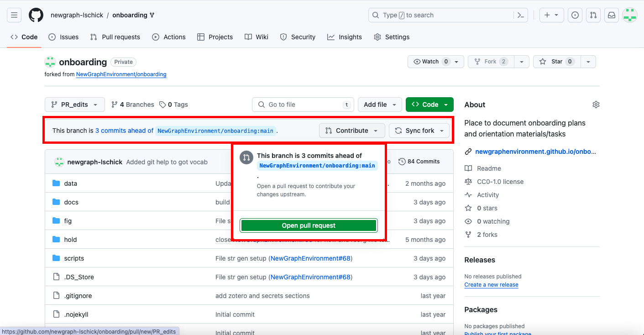Open the data folder
The image size is (644, 335).
coord(70,183)
